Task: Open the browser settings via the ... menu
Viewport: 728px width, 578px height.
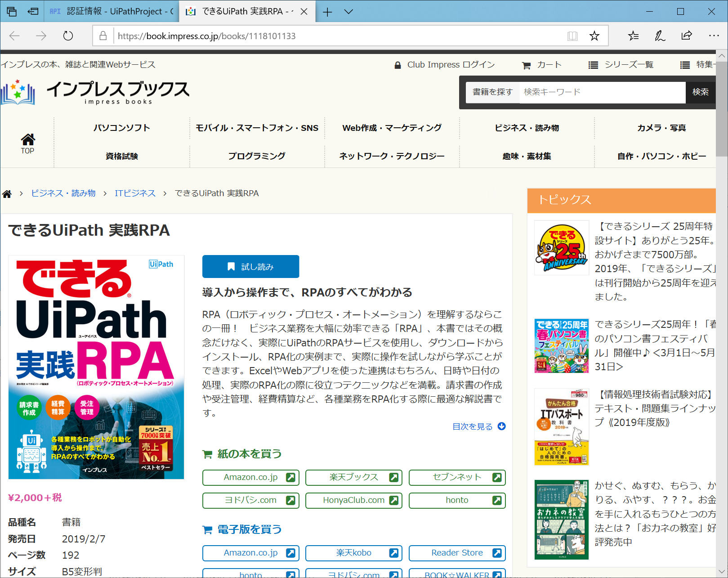Action: [x=714, y=36]
